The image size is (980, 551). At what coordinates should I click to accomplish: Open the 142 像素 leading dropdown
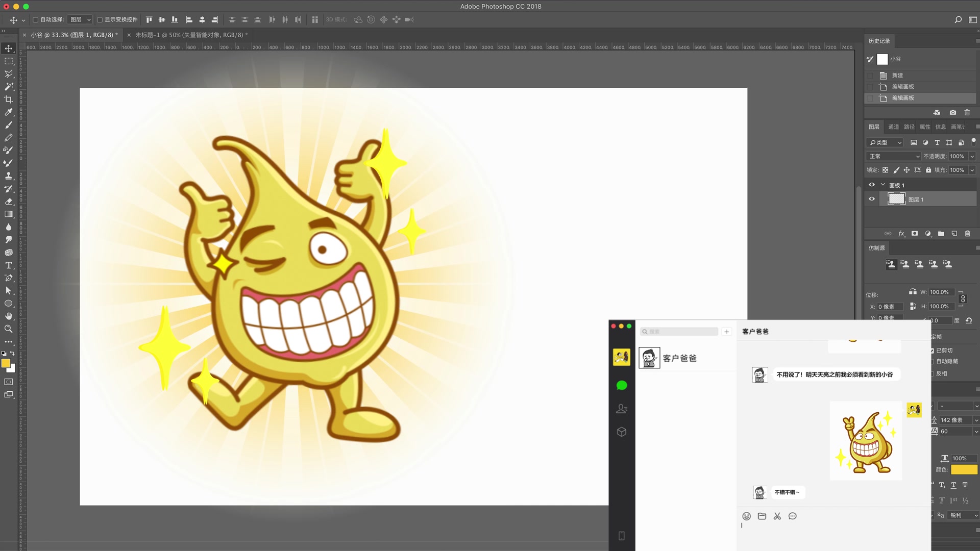point(976,420)
